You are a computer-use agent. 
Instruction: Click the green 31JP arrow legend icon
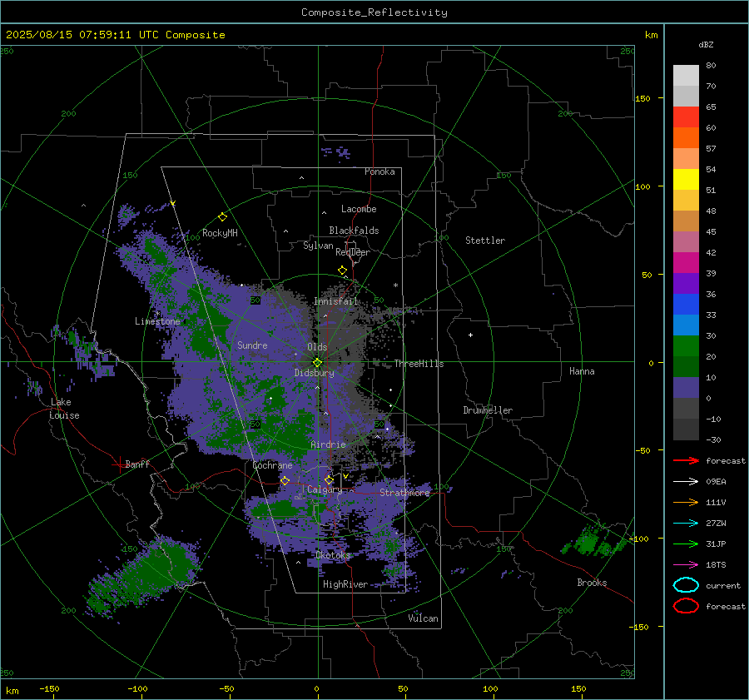pyautogui.click(x=686, y=544)
